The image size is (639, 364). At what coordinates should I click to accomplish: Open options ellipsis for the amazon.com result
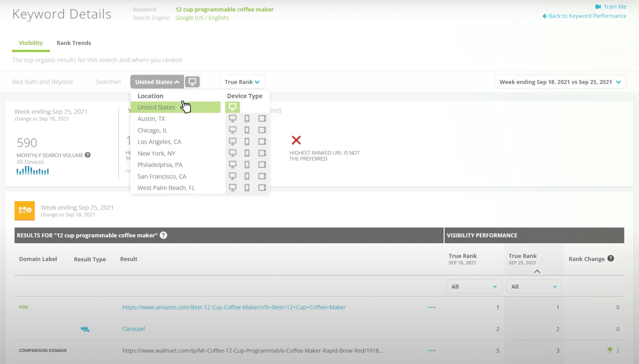pyautogui.click(x=432, y=307)
